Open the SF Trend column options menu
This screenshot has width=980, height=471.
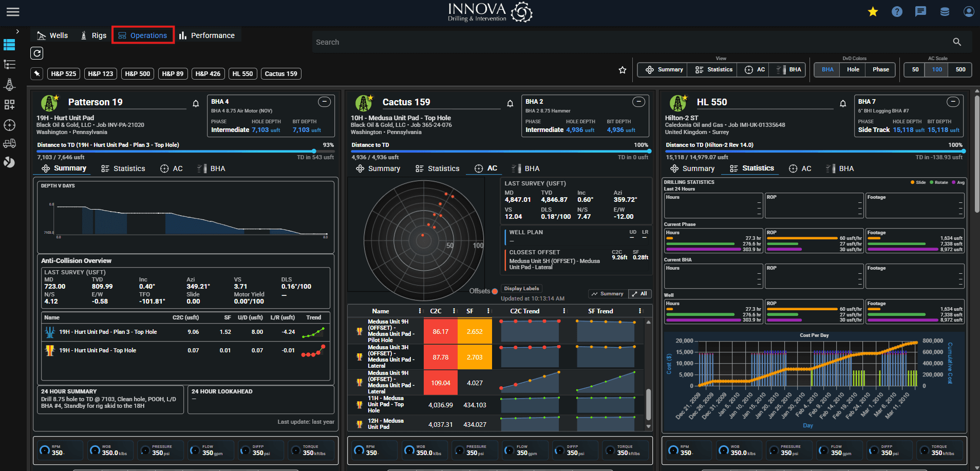639,311
